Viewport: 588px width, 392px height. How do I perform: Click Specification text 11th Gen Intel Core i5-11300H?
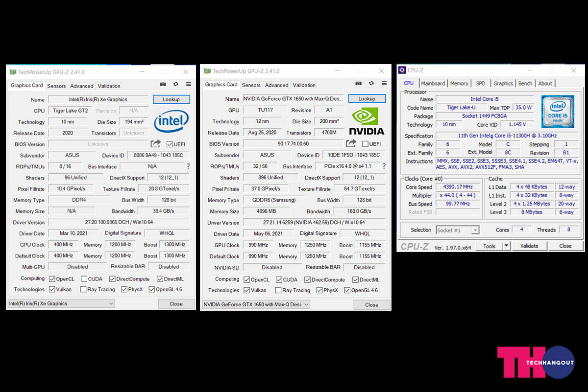(507, 136)
